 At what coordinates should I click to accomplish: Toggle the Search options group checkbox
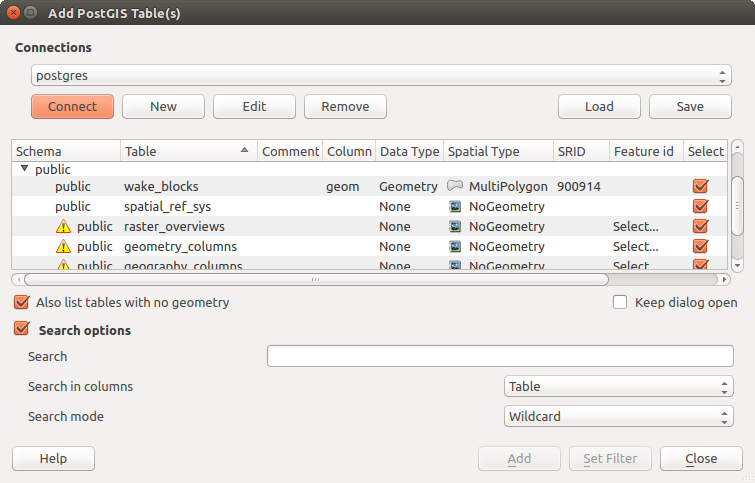click(21, 329)
